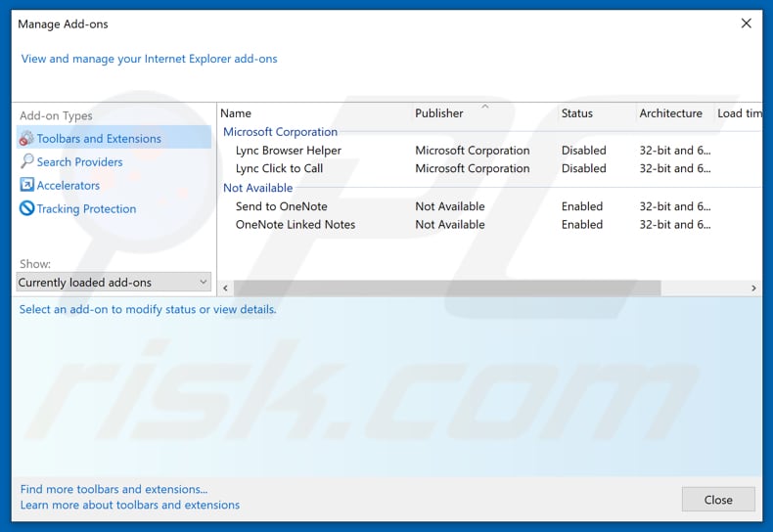Image resolution: width=773 pixels, height=532 pixels.
Task: Collapse the Microsoft Corporation group header
Action: (280, 132)
